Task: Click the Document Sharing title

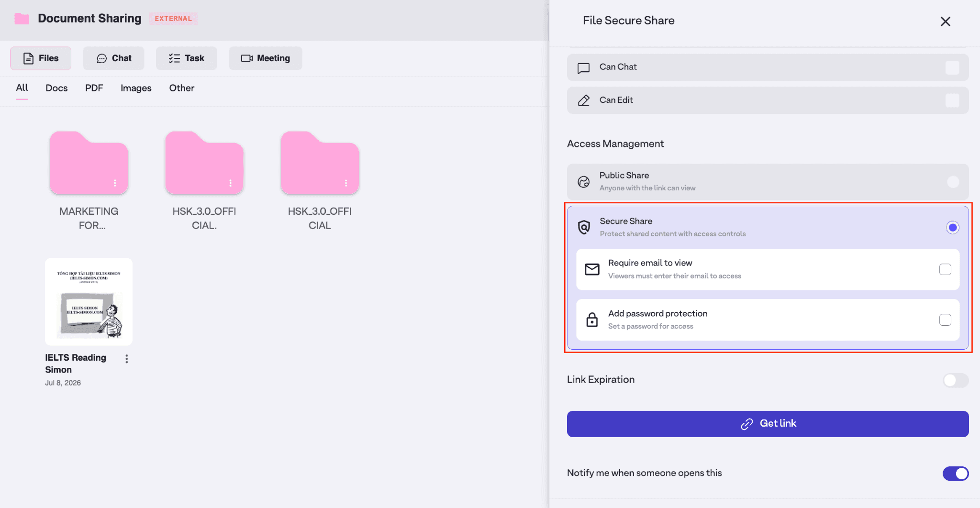Action: [89, 18]
